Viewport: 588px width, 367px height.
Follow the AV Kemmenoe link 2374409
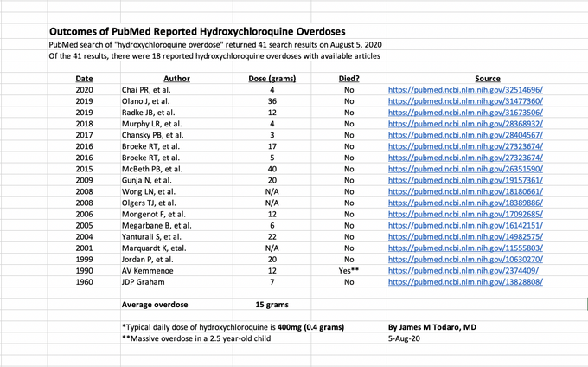pyautogui.click(x=463, y=271)
